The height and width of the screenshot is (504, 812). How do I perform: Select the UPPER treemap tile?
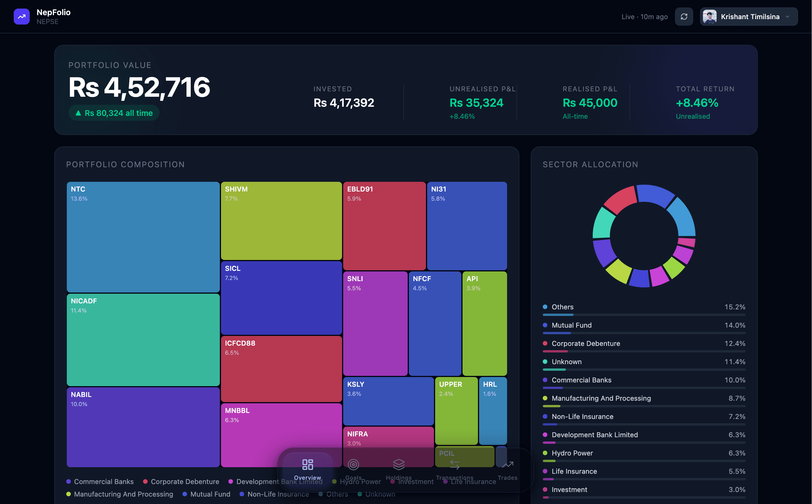(x=456, y=411)
